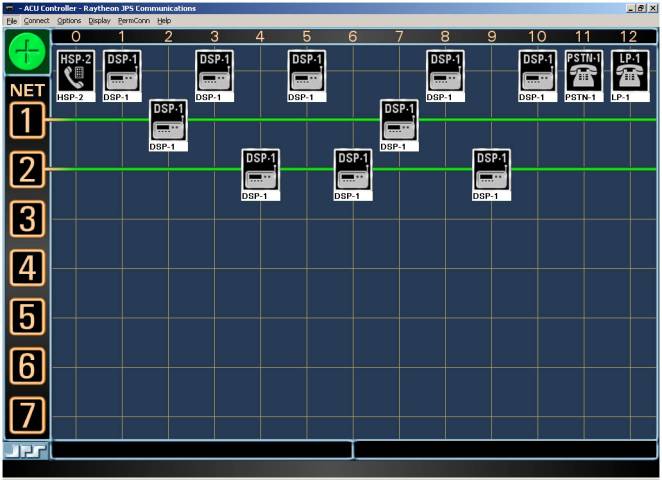The width and height of the screenshot is (662, 480).
Task: Click the DSP-1 module in slot 7
Action: click(398, 120)
